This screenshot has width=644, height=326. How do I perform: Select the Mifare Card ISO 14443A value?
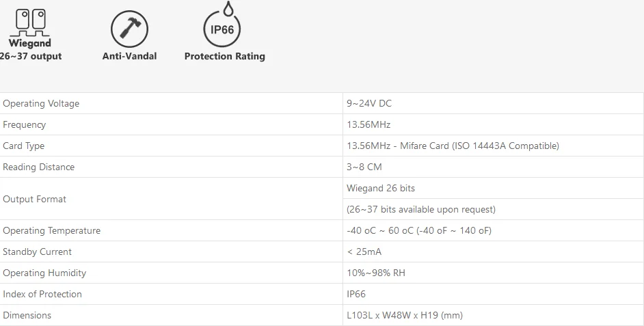tap(453, 146)
